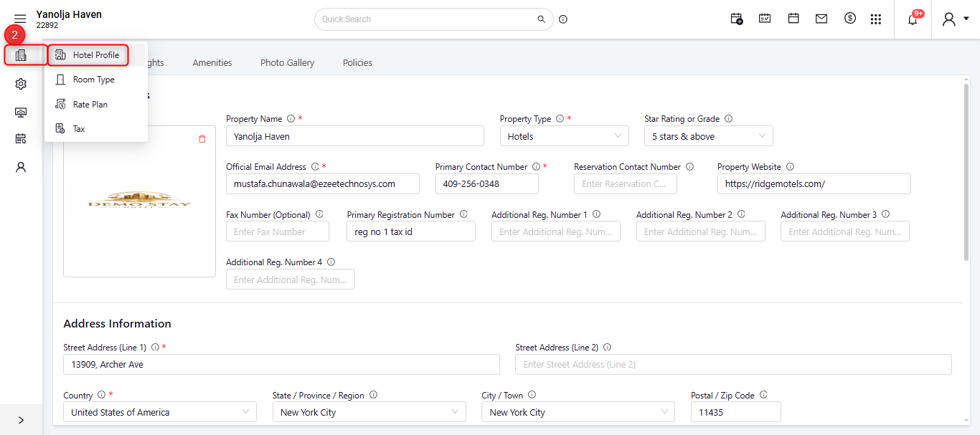The width and height of the screenshot is (980, 435).
Task: Click info icon next to Property Name
Action: point(291,119)
